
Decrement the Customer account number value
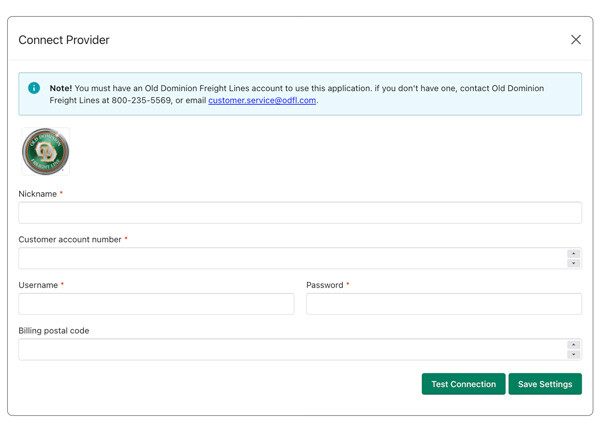[574, 263]
